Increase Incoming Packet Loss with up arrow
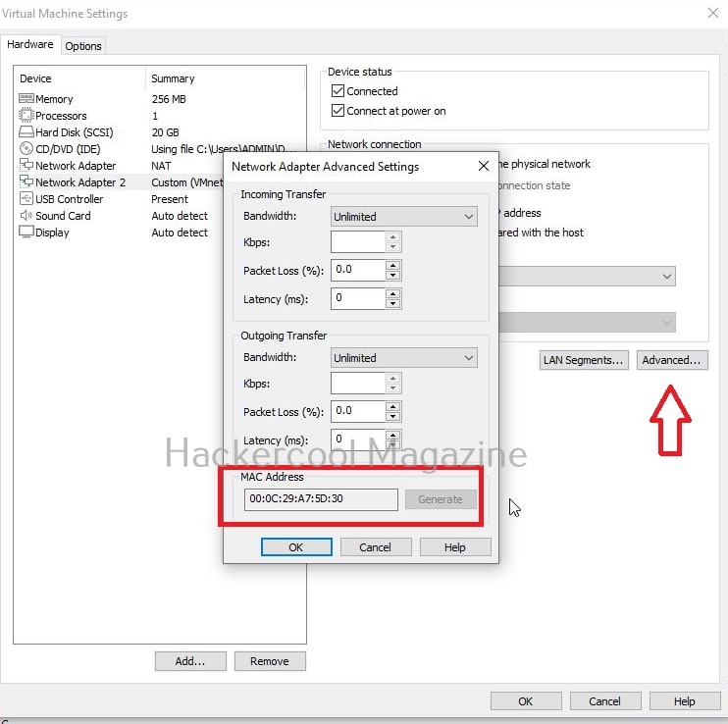728x724 pixels. point(392,264)
